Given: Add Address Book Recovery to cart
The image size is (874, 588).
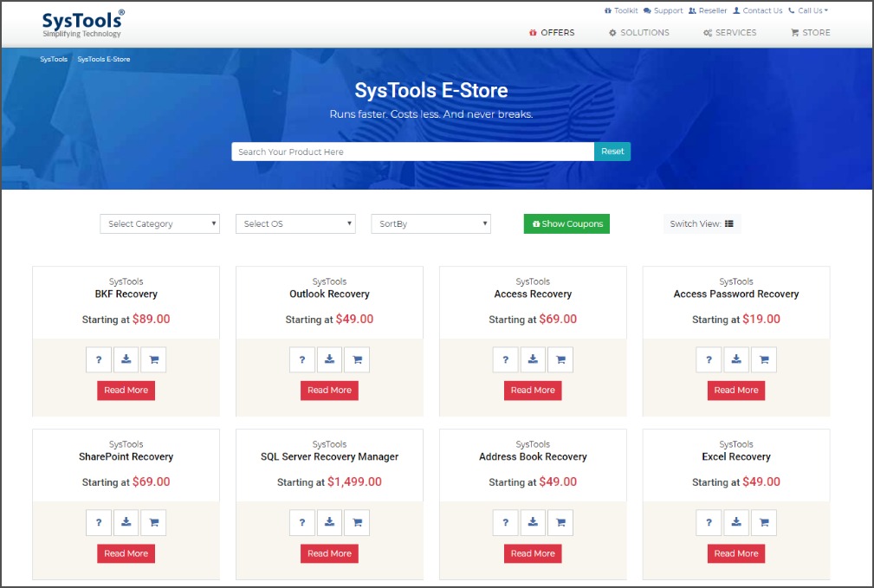Looking at the screenshot, I should pyautogui.click(x=560, y=523).
